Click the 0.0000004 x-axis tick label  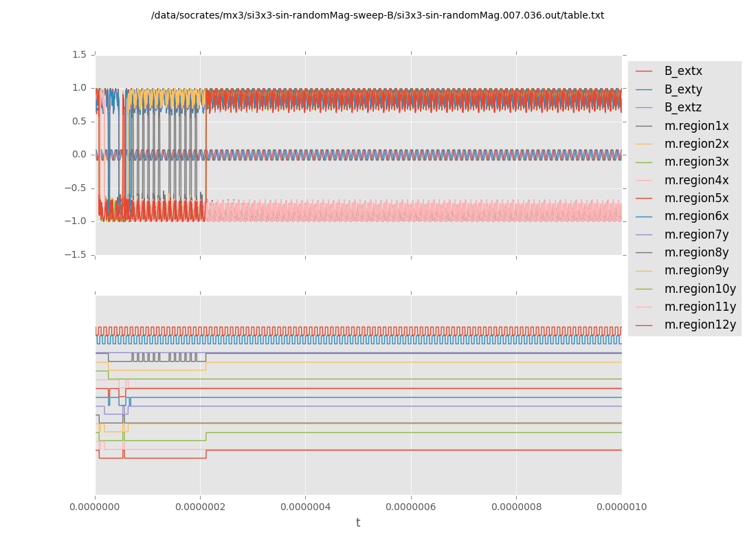(306, 507)
